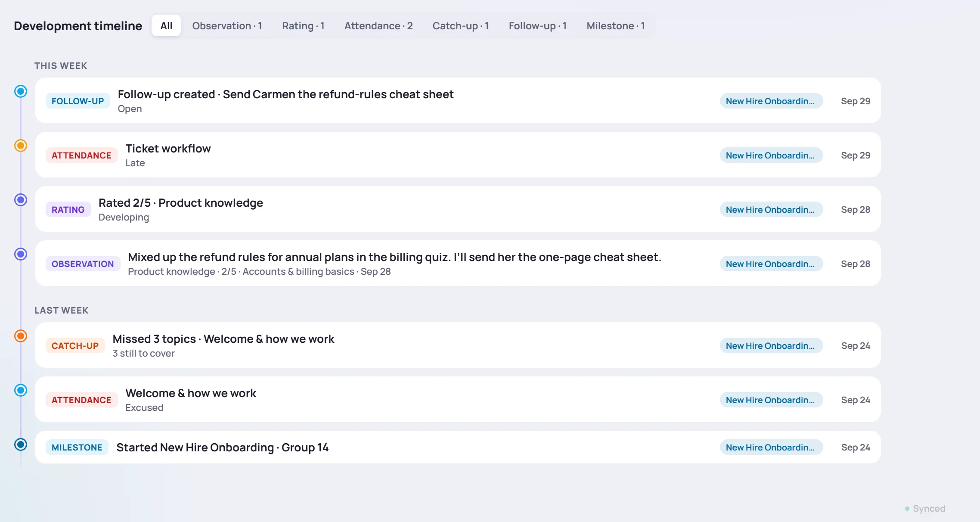Image resolution: width=980 pixels, height=522 pixels.
Task: Click the 'Excused' attendance status text
Action: (144, 408)
